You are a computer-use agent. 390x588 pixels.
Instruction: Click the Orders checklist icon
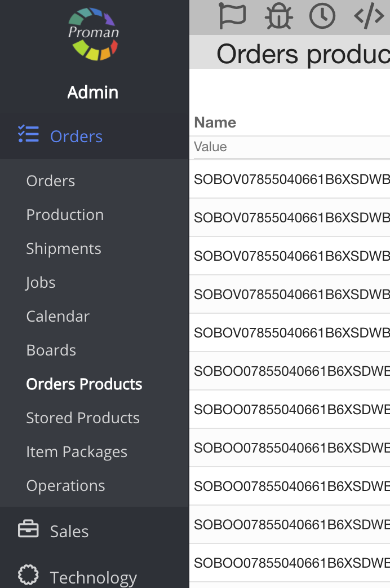[28, 135]
